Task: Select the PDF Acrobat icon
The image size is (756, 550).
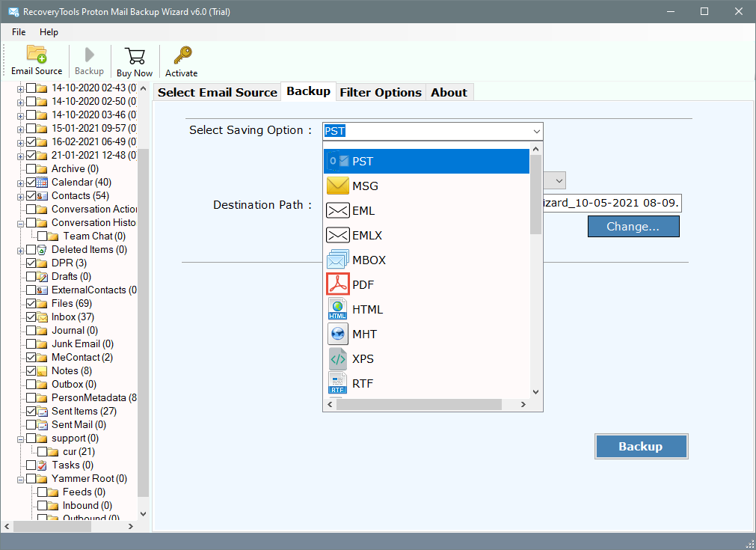Action: [337, 284]
